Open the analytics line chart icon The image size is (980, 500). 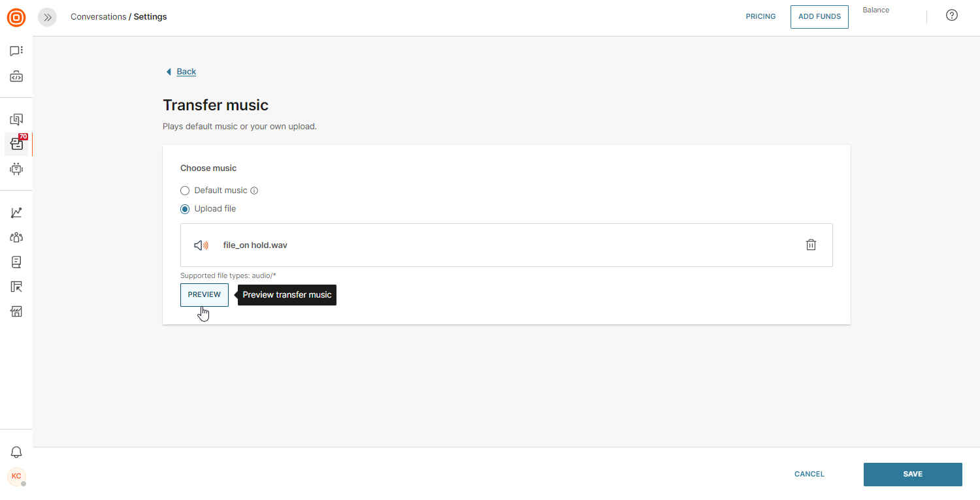click(16, 213)
